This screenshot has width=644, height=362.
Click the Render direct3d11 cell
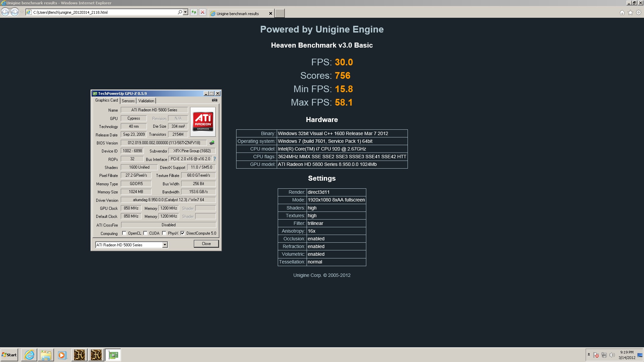tap(336, 192)
